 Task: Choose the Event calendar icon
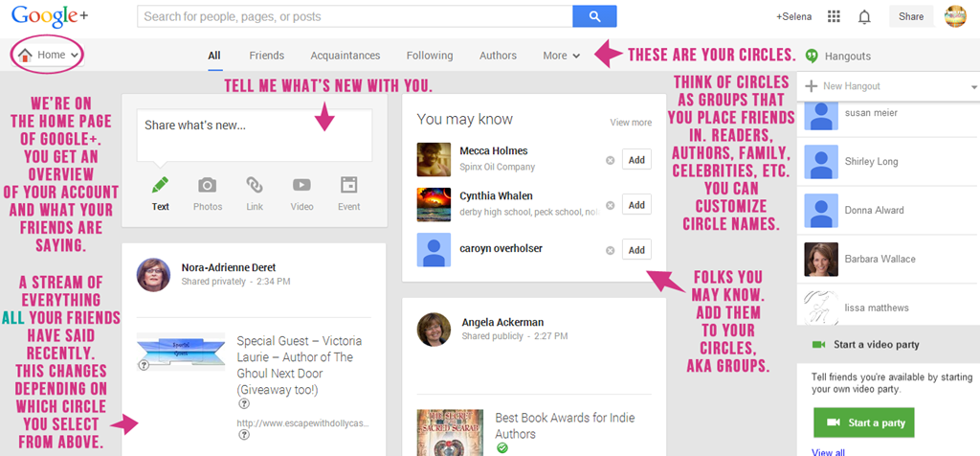[x=348, y=185]
